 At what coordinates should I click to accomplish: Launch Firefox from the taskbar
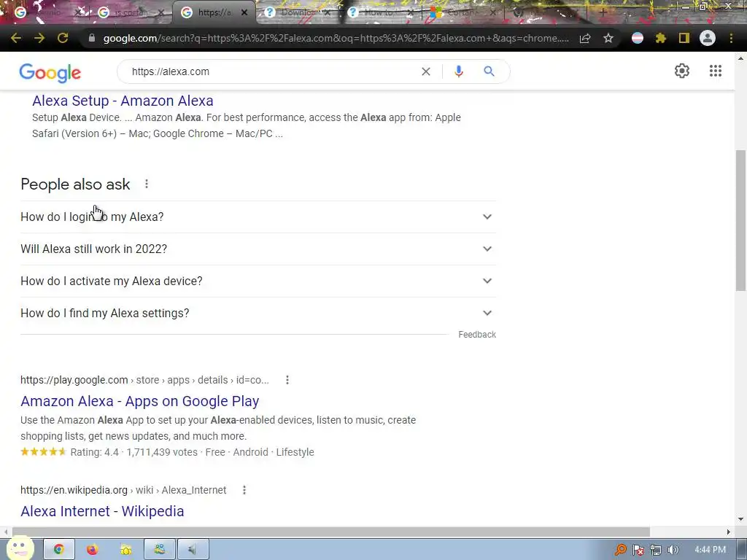click(x=93, y=550)
